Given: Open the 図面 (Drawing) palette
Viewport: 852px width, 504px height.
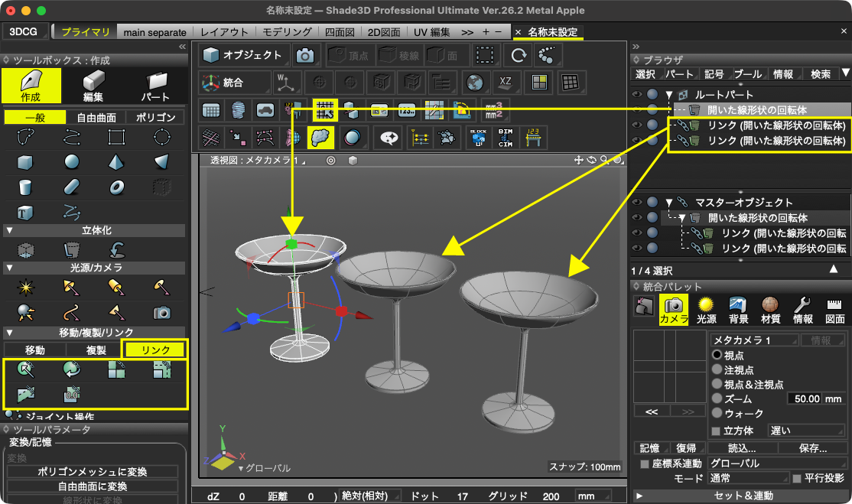Looking at the screenshot, I should coord(834,310).
